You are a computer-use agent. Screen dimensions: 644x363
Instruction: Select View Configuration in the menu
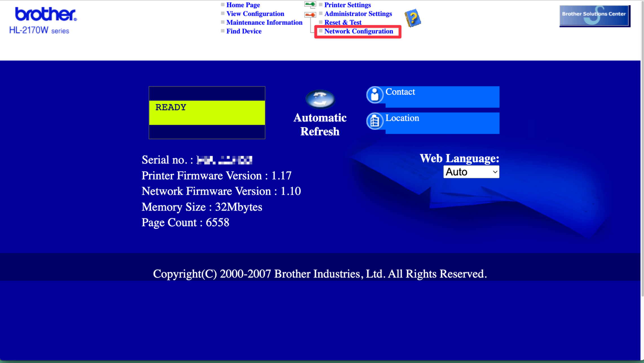click(255, 14)
